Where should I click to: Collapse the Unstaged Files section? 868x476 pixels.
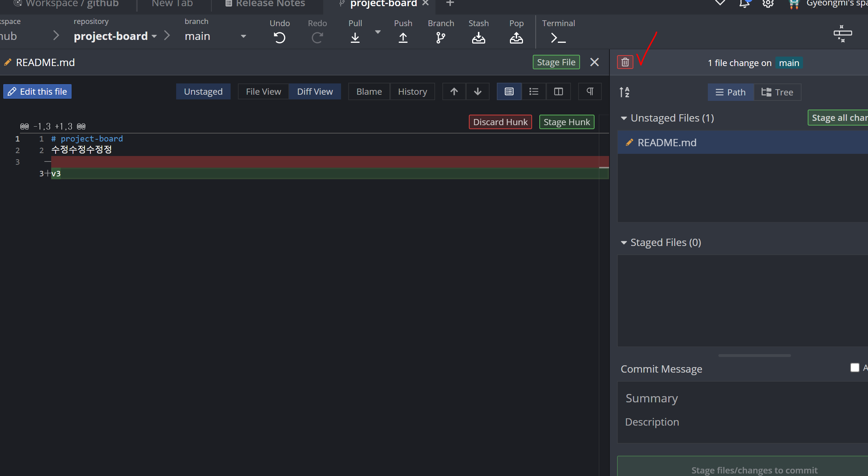click(x=624, y=118)
